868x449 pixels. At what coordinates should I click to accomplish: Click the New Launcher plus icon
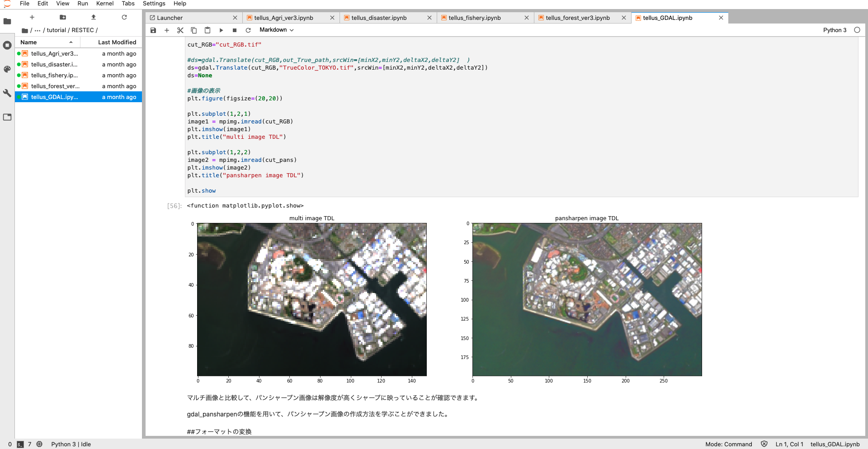[x=32, y=17]
